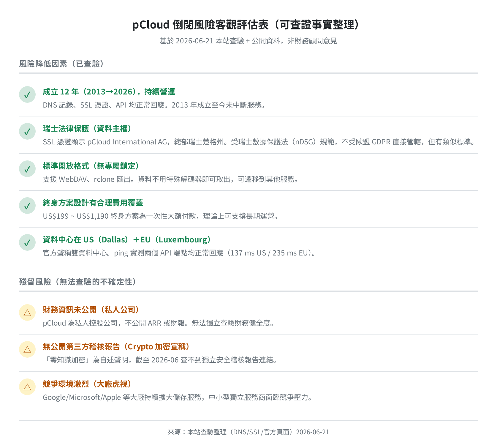Click the checkmark icon beside 標準開放格式

tap(27, 169)
